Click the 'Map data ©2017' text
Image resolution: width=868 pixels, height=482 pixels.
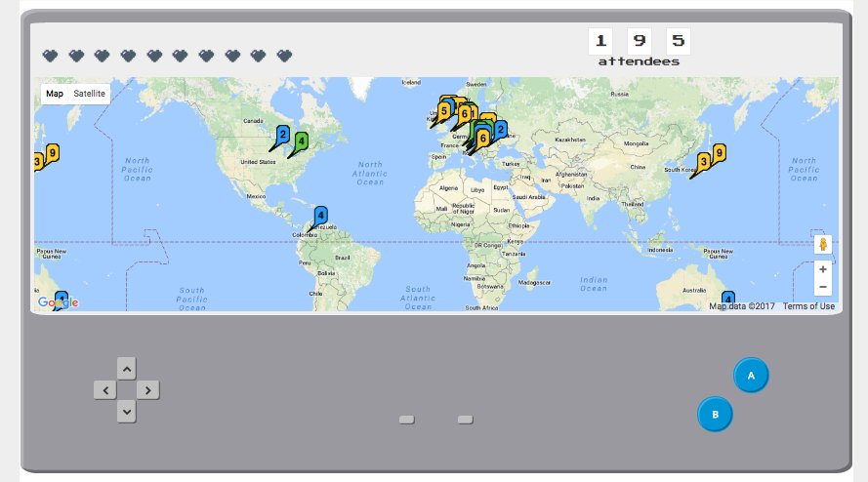[x=742, y=306]
